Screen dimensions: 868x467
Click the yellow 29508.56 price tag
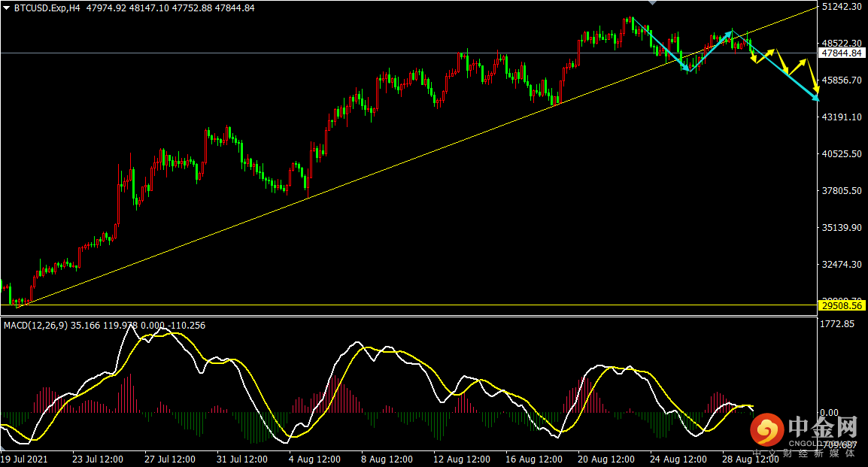coord(842,305)
